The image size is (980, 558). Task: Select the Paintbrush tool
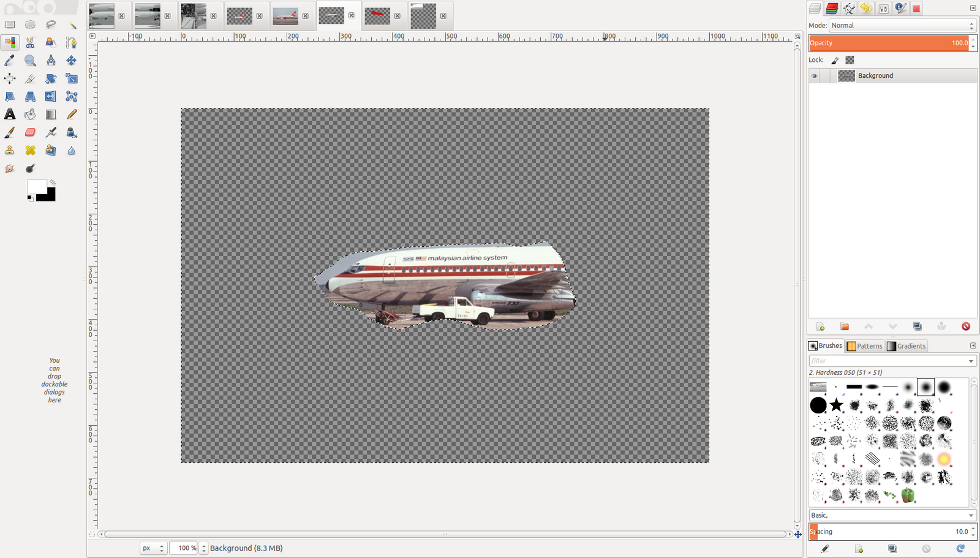pos(10,132)
